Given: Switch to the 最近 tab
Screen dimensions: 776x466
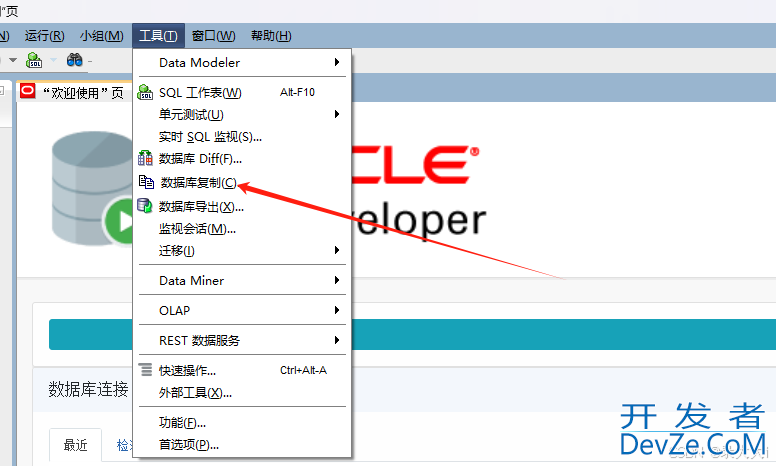Looking at the screenshot, I should coord(75,445).
